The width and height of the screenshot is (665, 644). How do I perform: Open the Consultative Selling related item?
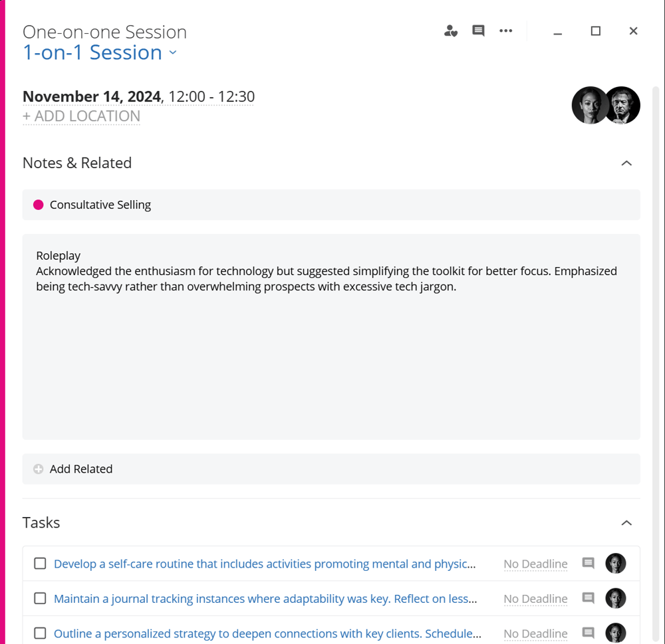(x=331, y=205)
